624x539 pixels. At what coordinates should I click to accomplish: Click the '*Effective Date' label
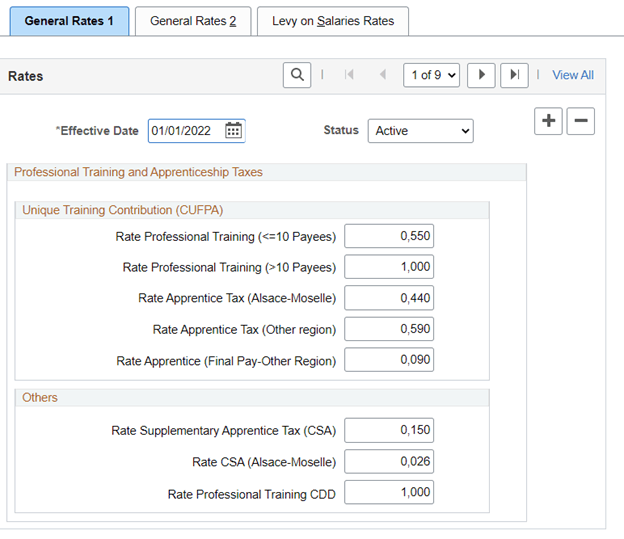tap(97, 131)
